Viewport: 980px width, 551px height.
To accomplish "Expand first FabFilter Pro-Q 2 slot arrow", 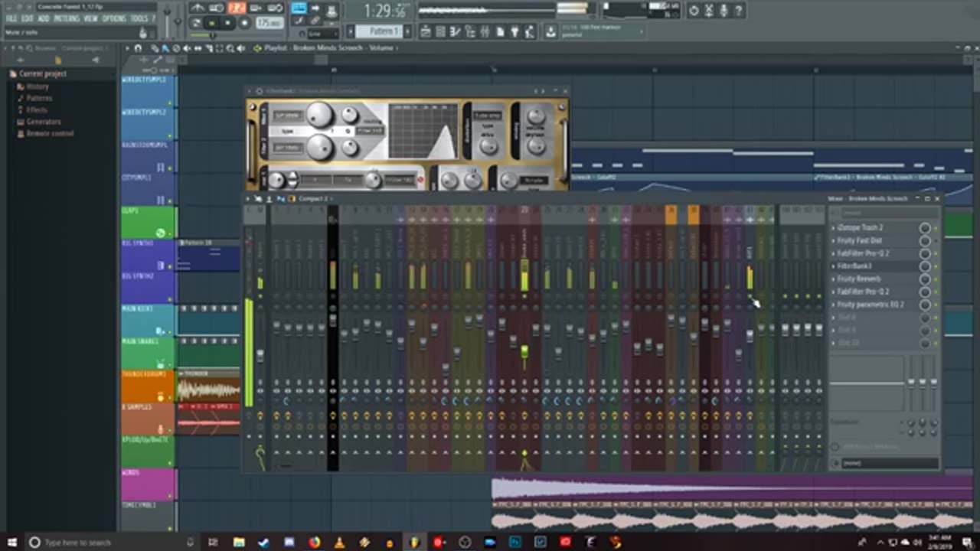I will (834, 253).
